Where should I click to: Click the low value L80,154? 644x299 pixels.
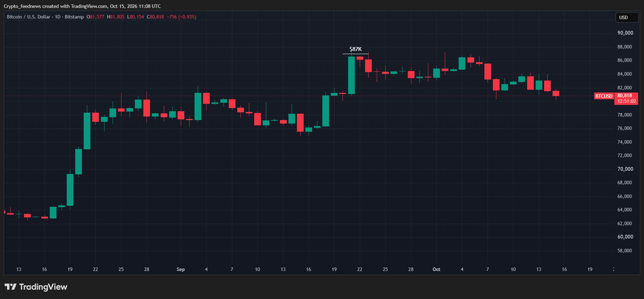[x=136, y=17]
